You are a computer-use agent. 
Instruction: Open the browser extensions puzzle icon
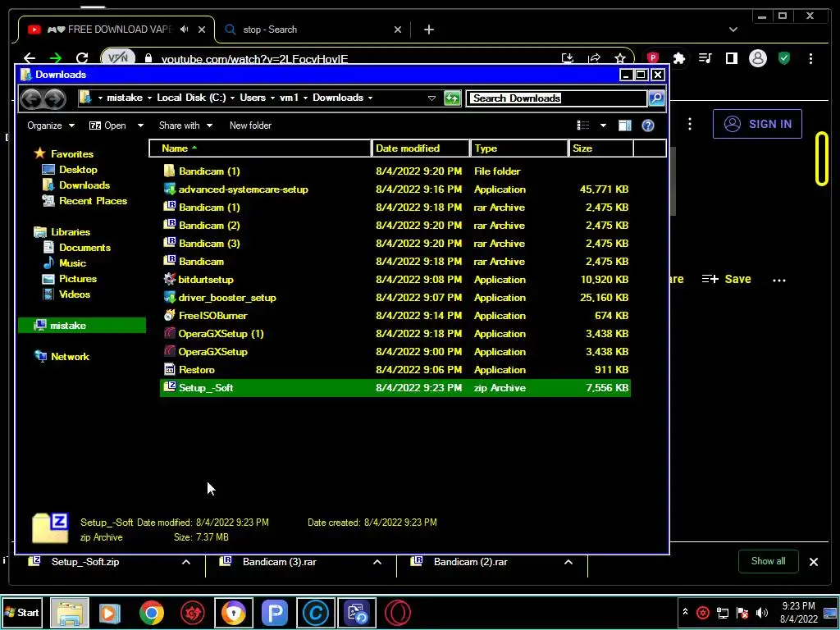click(x=678, y=58)
